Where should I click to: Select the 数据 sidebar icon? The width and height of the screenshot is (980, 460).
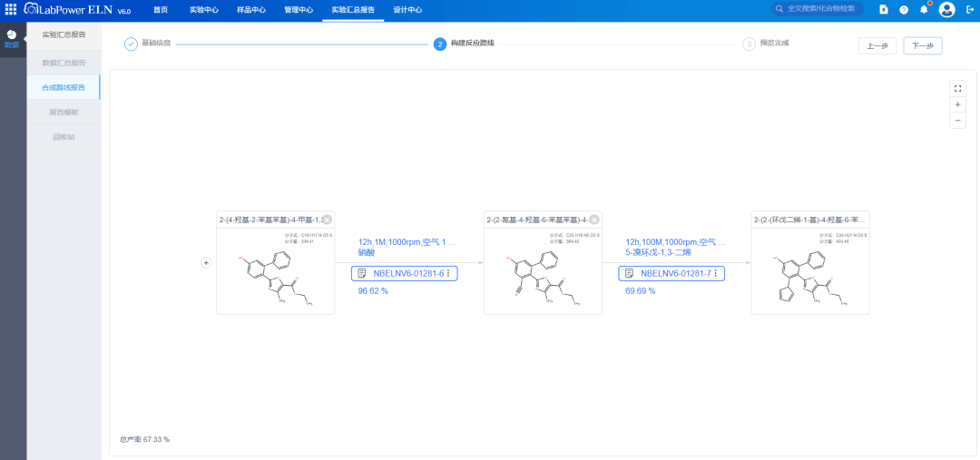click(12, 39)
